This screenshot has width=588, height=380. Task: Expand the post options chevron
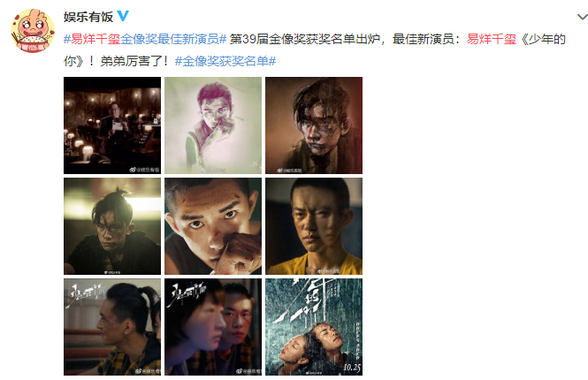tap(582, 17)
